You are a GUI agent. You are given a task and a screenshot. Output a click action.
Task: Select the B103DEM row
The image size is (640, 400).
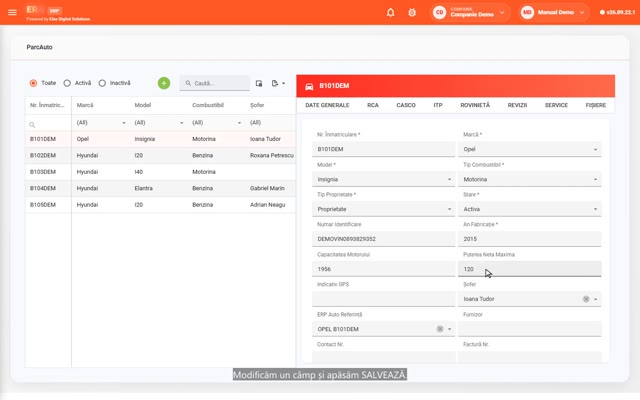point(160,172)
